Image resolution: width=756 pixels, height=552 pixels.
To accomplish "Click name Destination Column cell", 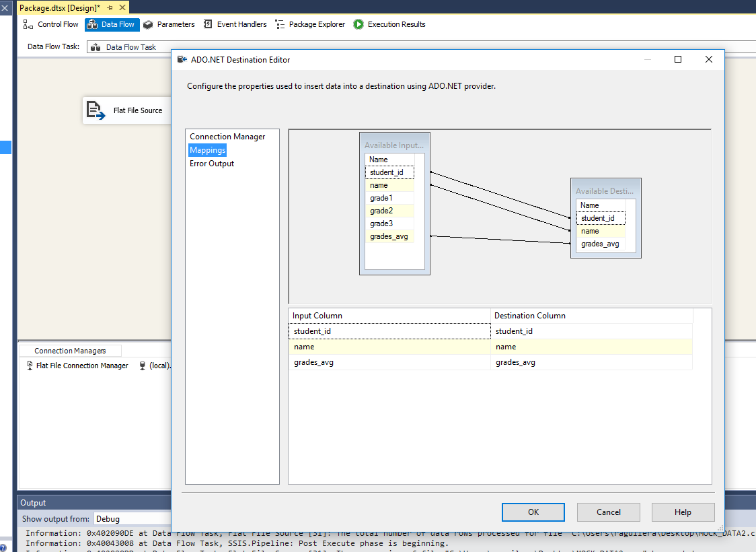I will click(592, 347).
